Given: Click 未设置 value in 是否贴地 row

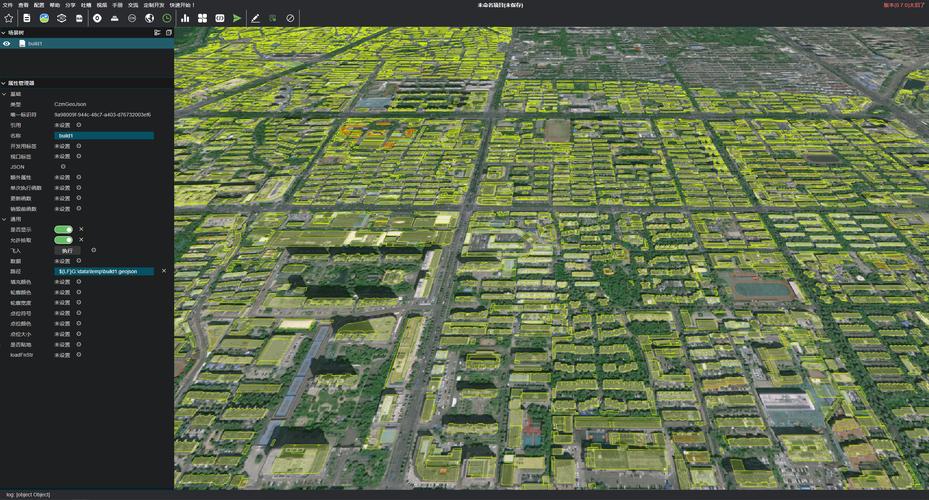Looking at the screenshot, I should (x=62, y=345).
